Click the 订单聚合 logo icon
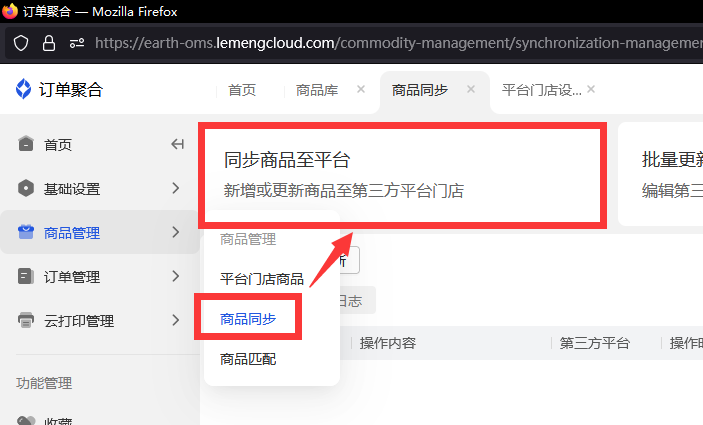The image size is (703, 425). [23, 89]
